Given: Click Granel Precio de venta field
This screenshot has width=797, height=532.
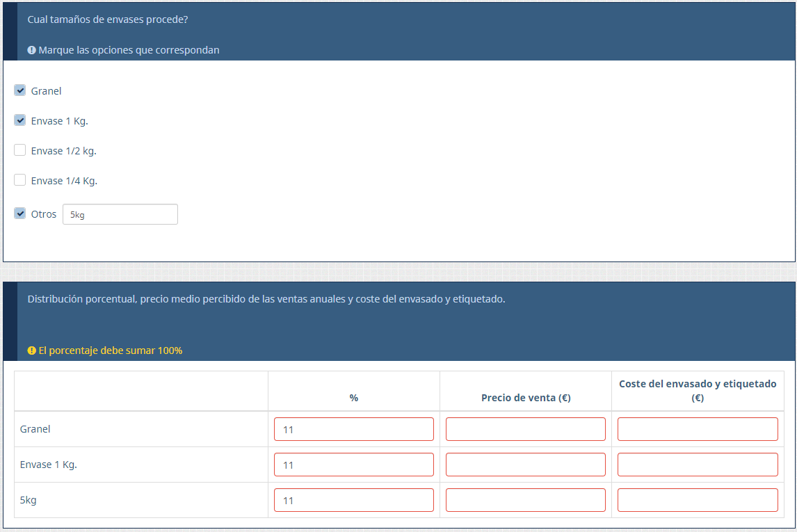Looking at the screenshot, I should pyautogui.click(x=525, y=429).
